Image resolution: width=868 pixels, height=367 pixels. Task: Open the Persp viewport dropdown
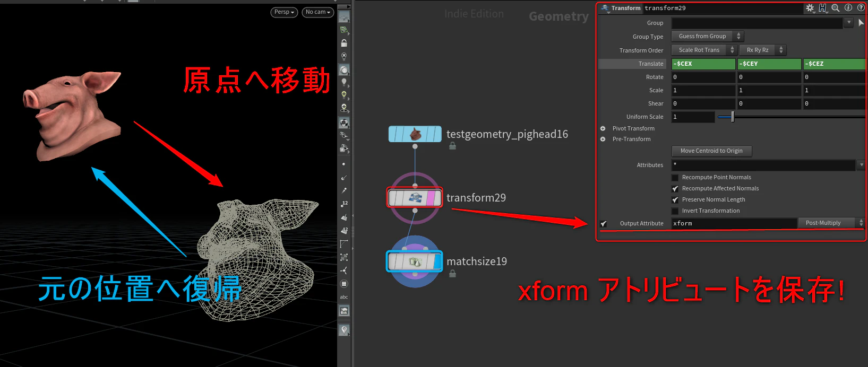[x=284, y=12]
